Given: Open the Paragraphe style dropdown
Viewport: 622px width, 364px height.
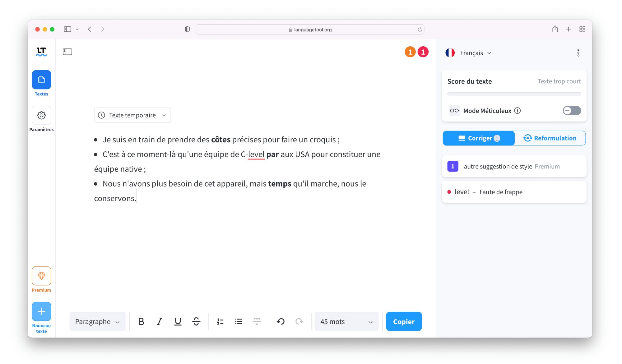Looking at the screenshot, I should (97, 321).
